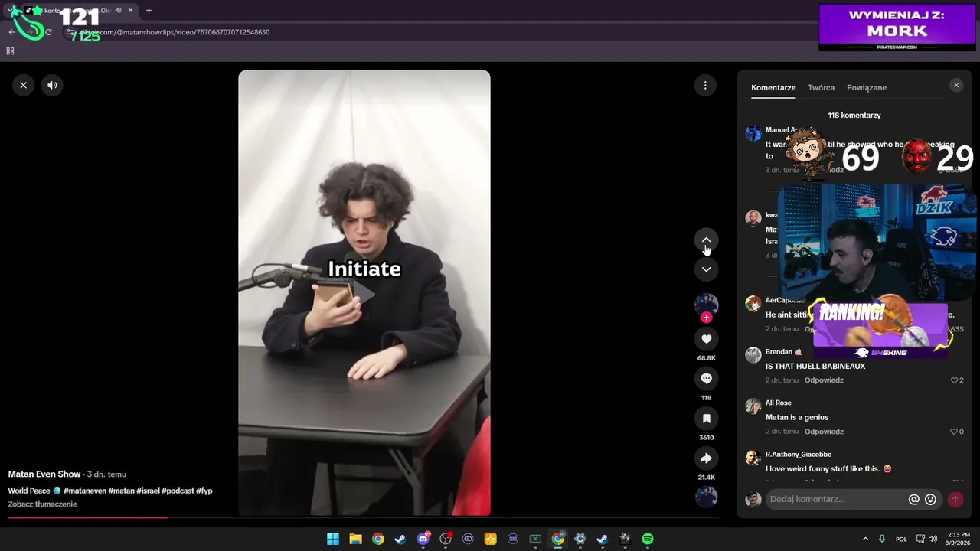Open comments via the speech bubble icon

[706, 379]
